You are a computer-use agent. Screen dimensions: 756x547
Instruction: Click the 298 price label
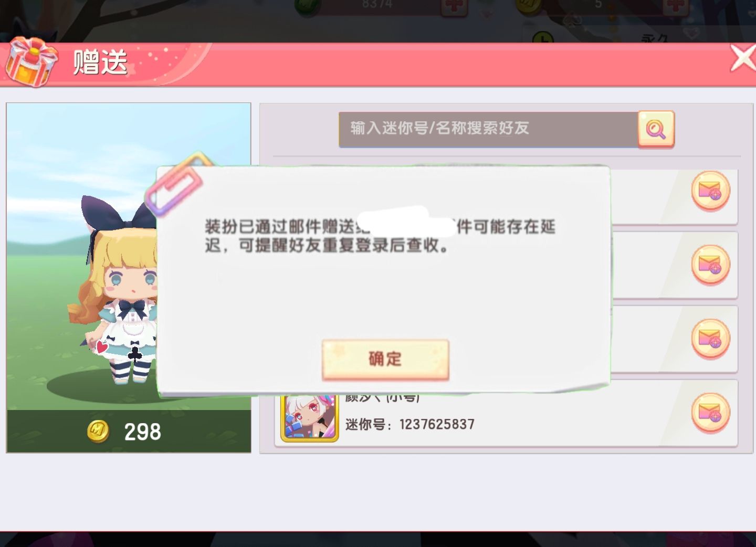tap(142, 432)
